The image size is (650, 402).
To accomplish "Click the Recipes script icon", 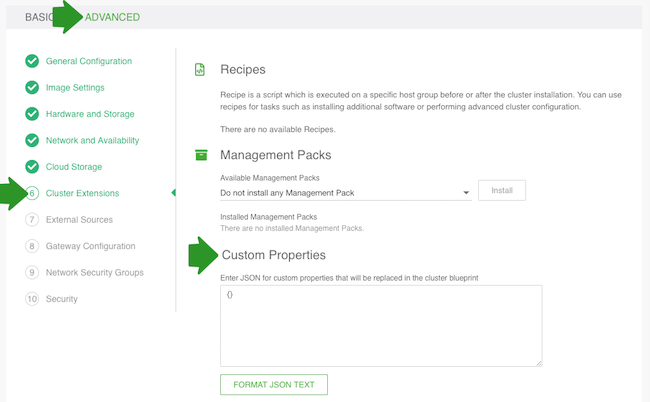I will [200, 70].
